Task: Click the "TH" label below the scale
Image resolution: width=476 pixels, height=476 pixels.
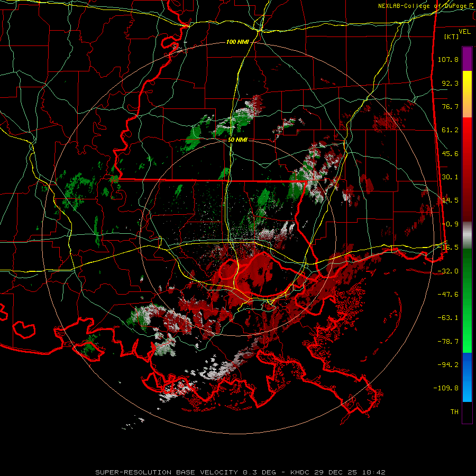Action: [x=454, y=412]
